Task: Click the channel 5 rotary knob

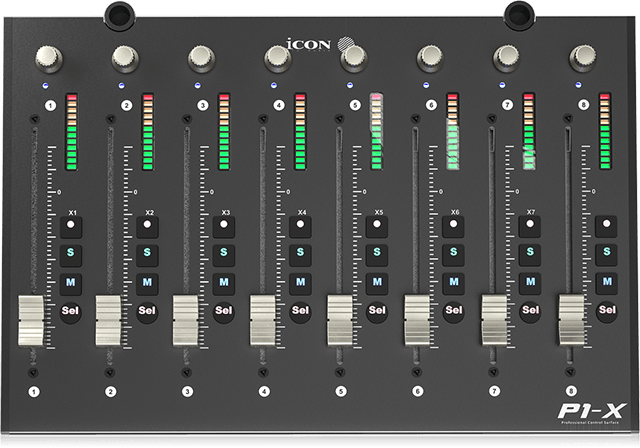Action: pyautogui.click(x=353, y=58)
